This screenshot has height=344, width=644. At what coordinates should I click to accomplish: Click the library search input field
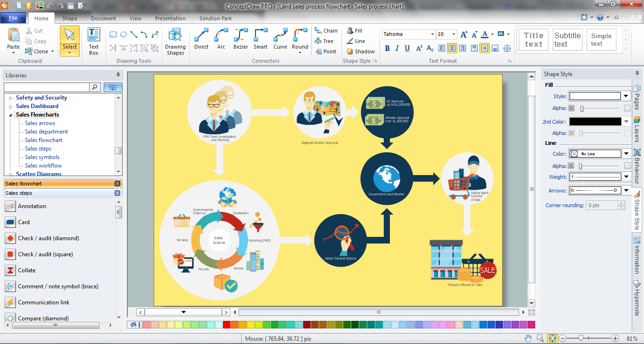click(x=46, y=87)
